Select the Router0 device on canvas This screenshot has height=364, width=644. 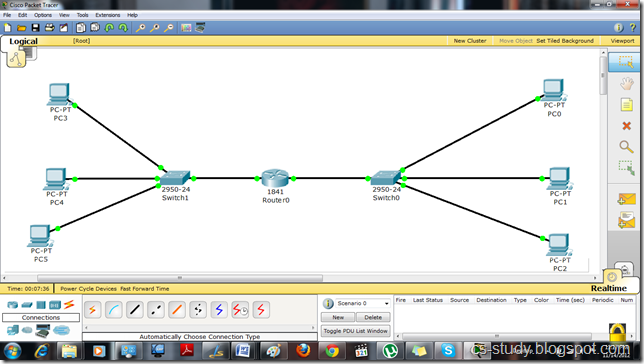275,178
